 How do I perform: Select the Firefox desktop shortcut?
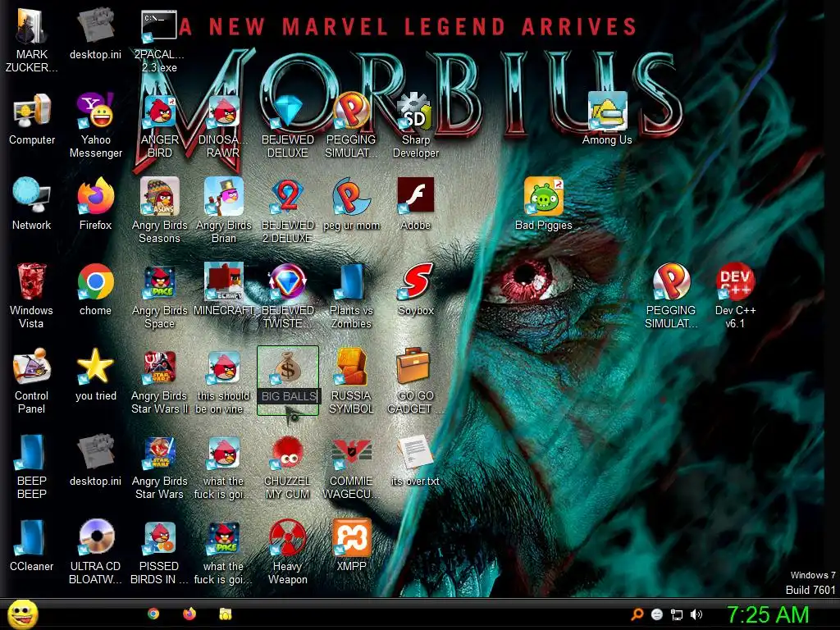coord(95,195)
